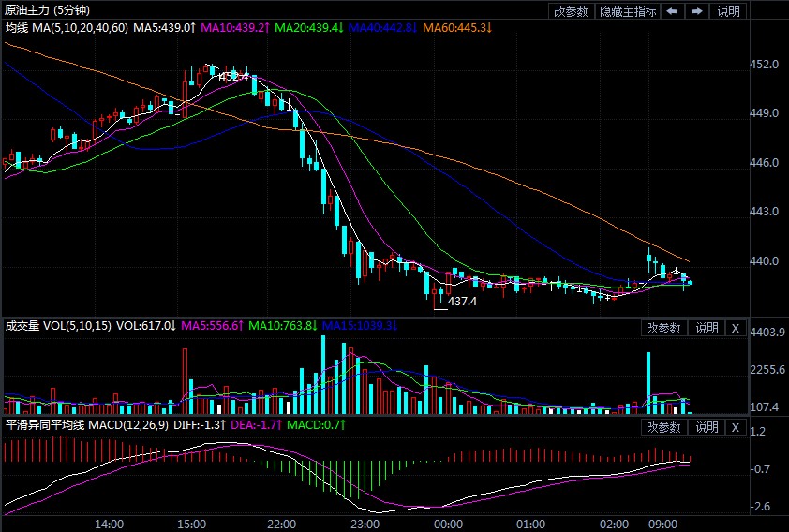Screen dimensions: 789x532
Task: Click the 22:00 label on time axis
Action: pos(282,524)
